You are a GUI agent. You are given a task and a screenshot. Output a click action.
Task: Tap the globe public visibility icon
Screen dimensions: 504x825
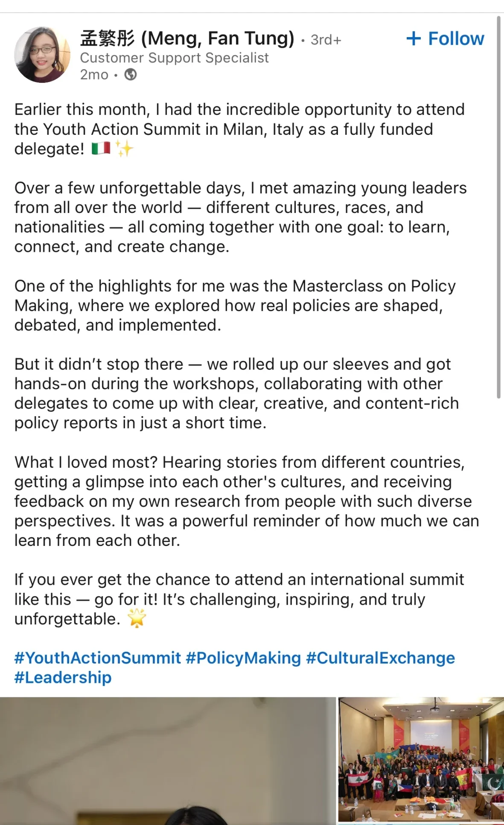131,75
